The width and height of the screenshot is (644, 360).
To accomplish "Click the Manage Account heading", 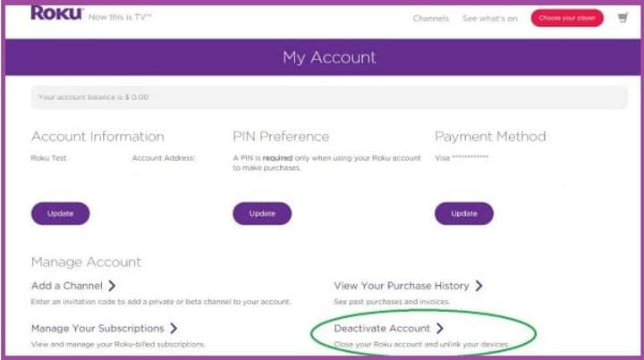I will tap(86, 262).
